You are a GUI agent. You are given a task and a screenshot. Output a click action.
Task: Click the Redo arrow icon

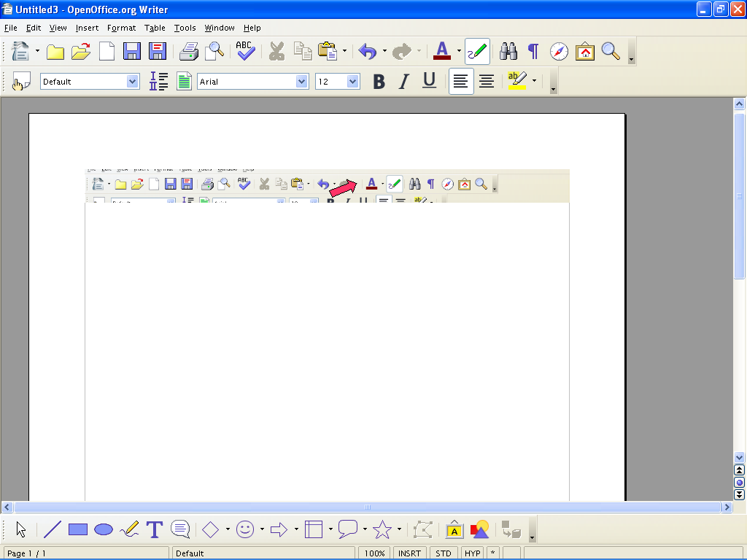click(402, 51)
